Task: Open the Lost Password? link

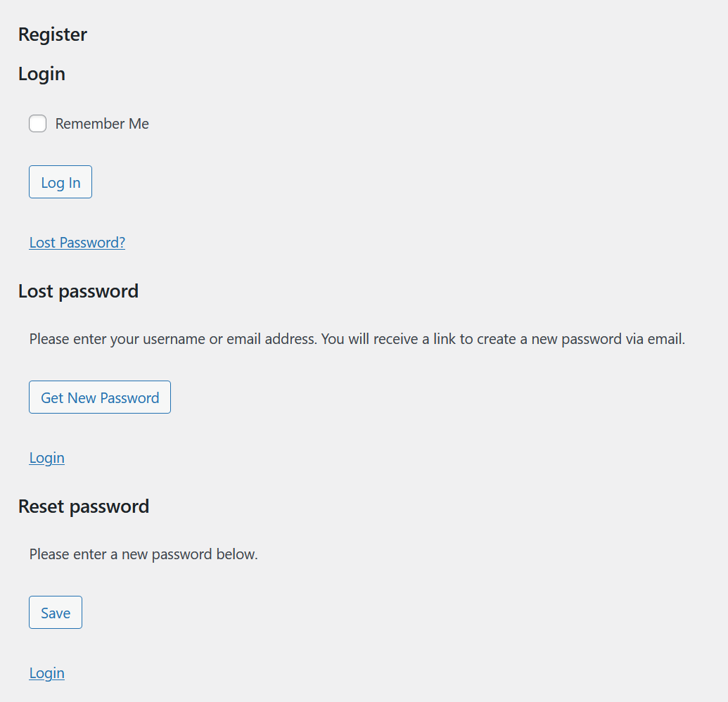Action: (x=77, y=243)
